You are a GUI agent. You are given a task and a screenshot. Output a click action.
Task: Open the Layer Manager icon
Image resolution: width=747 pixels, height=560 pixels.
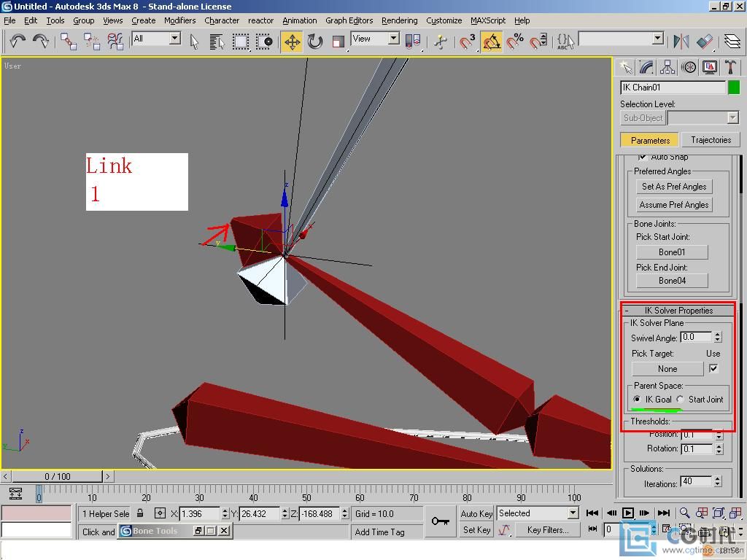click(732, 42)
